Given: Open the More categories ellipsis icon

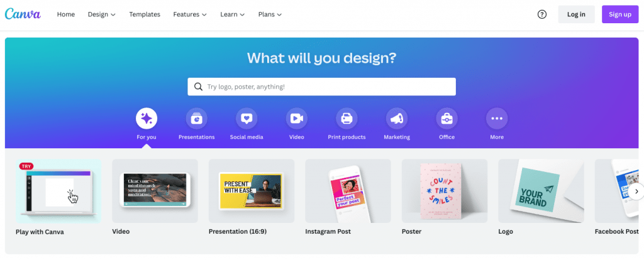Looking at the screenshot, I should pyautogui.click(x=497, y=119).
